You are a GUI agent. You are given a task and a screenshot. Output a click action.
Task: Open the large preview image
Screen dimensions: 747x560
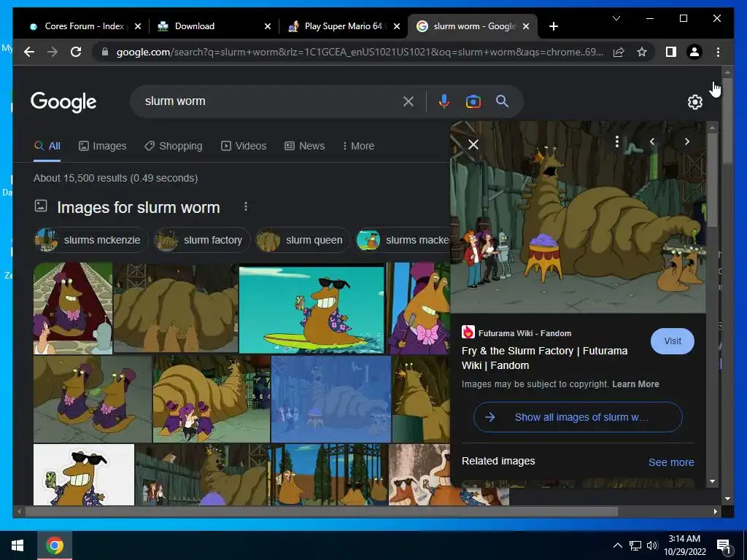tap(578, 217)
